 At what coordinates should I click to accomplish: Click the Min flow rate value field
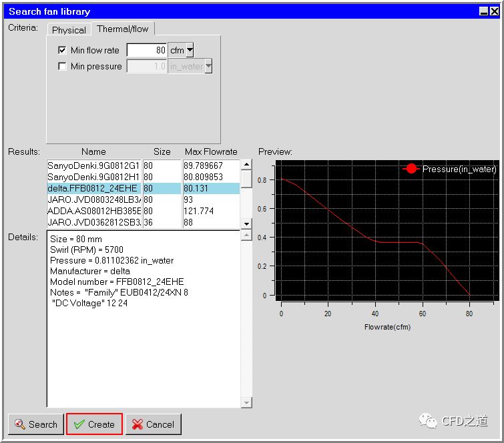pyautogui.click(x=146, y=50)
